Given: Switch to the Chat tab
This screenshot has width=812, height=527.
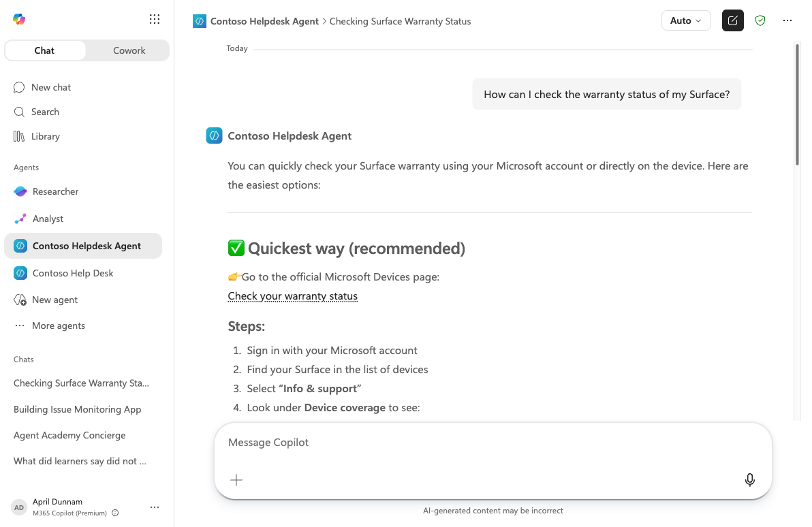Looking at the screenshot, I should [x=44, y=50].
